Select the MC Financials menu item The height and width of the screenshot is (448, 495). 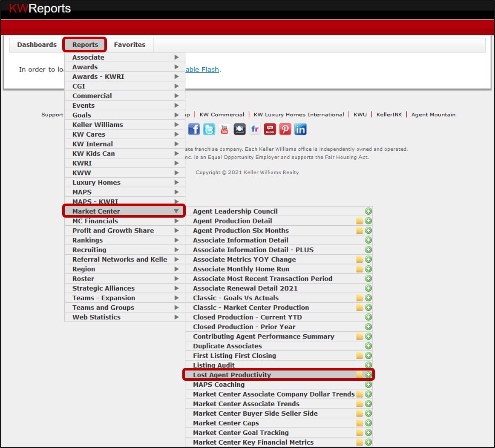click(x=125, y=221)
